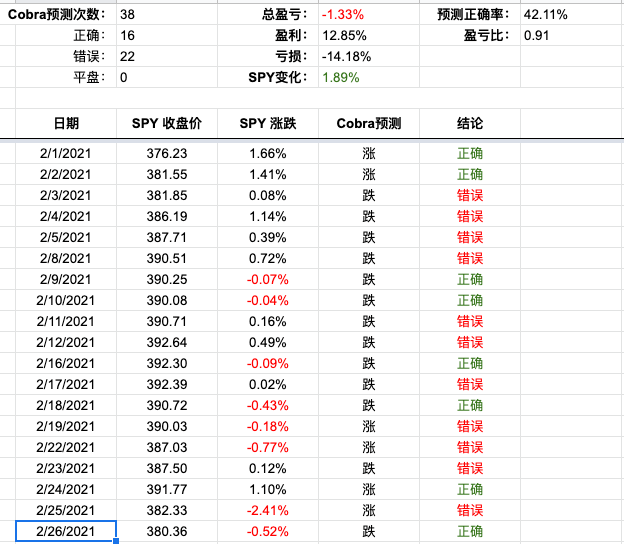Click the SPY 收盘价 column header
624x544 pixels.
pos(167,123)
